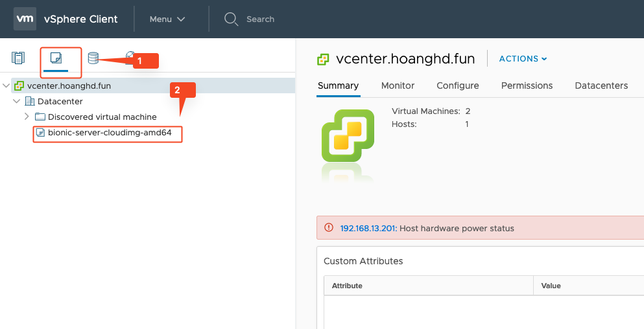Click the bionic-server-cloudimg-amd64 template icon
The image size is (644, 329).
coord(40,133)
